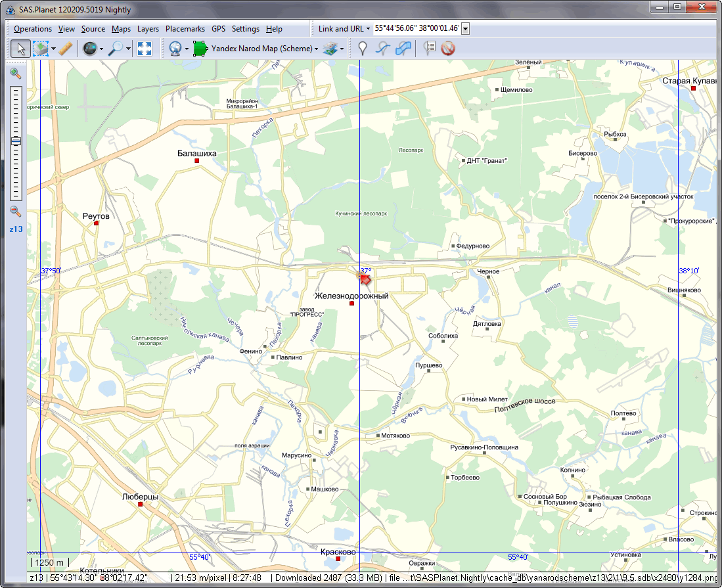Viewport: 722px width, 588px height.
Task: Click the selection manager icon
Action: (40, 49)
